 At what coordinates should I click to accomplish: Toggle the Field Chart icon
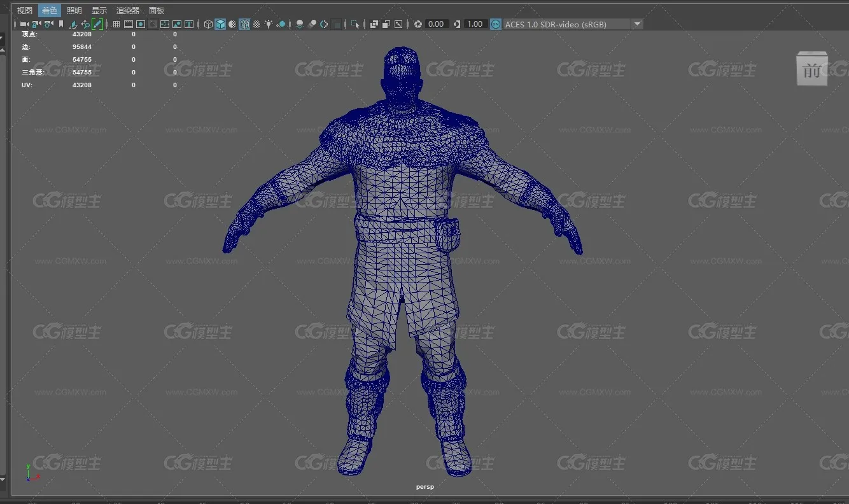click(165, 24)
